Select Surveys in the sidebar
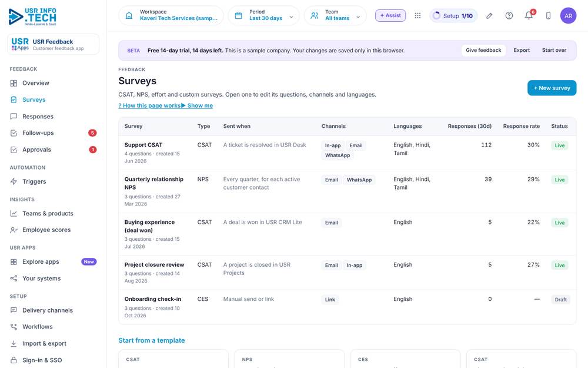 [54, 100]
